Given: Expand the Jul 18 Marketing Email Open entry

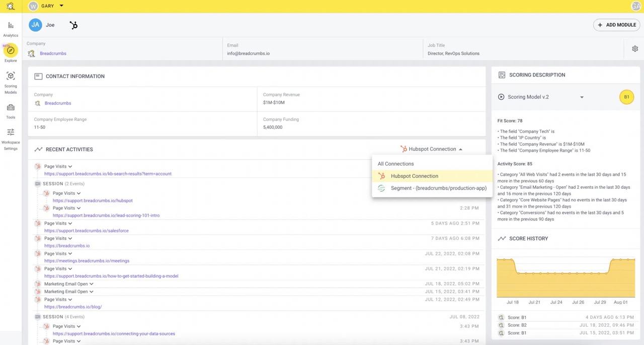Looking at the screenshot, I should coord(91,284).
